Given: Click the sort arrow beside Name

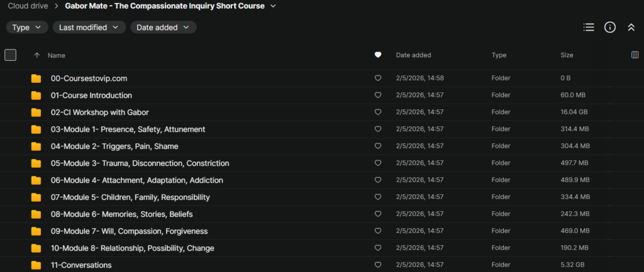Looking at the screenshot, I should [x=36, y=55].
